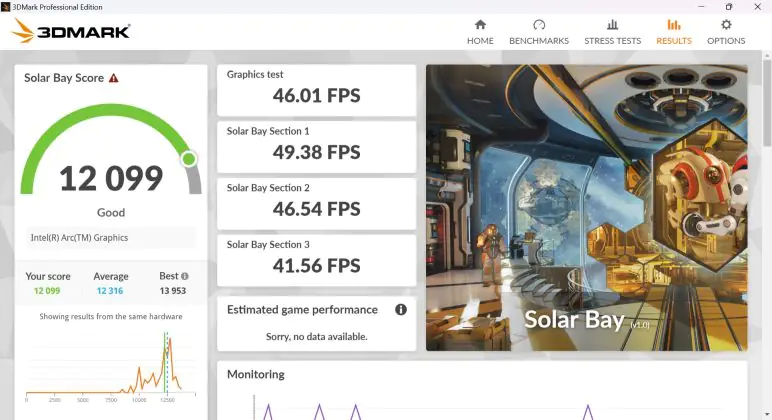Screen dimensions: 772x420
Task: Click the Solar Bay Section 2 46.54 FPS card
Action: (x=317, y=203)
